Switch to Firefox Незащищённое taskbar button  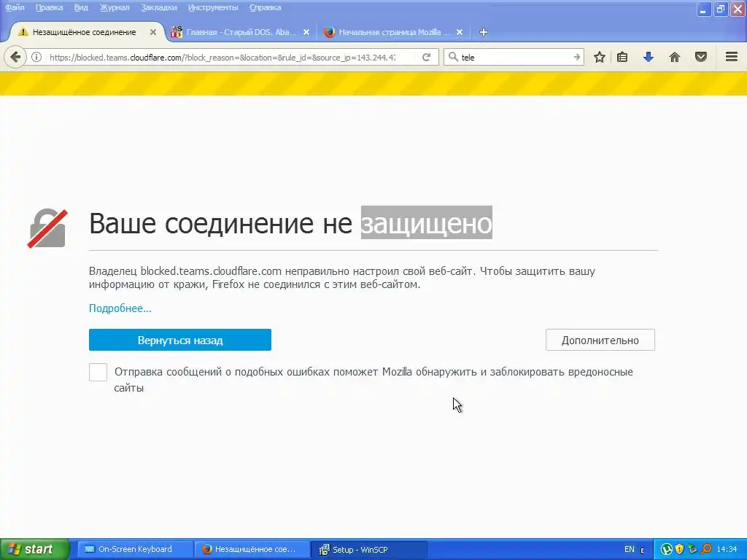(252, 550)
